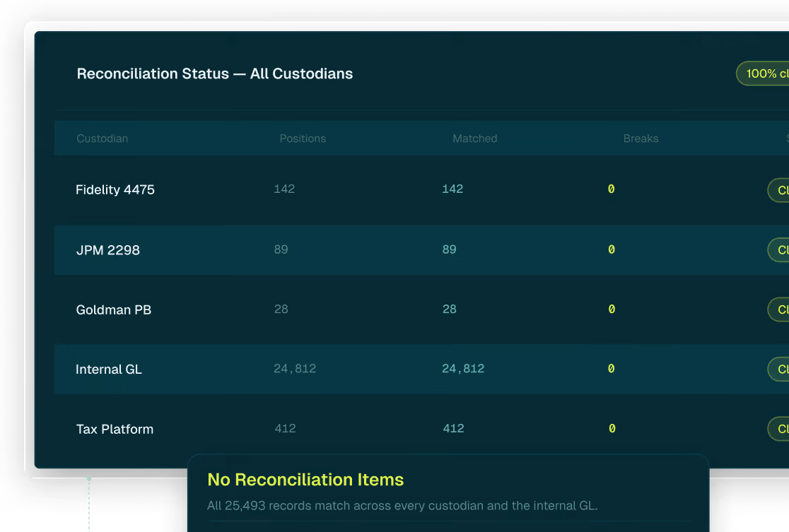This screenshot has width=789, height=532.
Task: Click the status badge in Internal GL row
Action: (x=778, y=369)
